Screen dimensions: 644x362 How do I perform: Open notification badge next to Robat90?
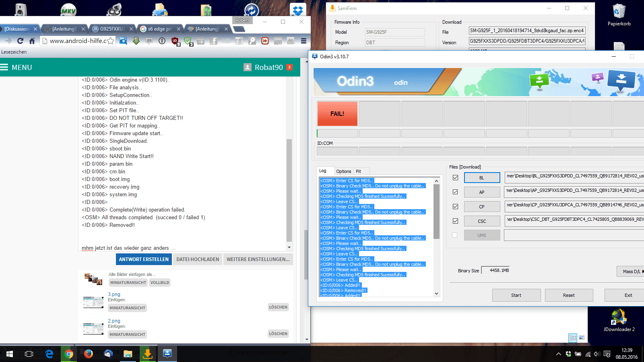click(289, 67)
